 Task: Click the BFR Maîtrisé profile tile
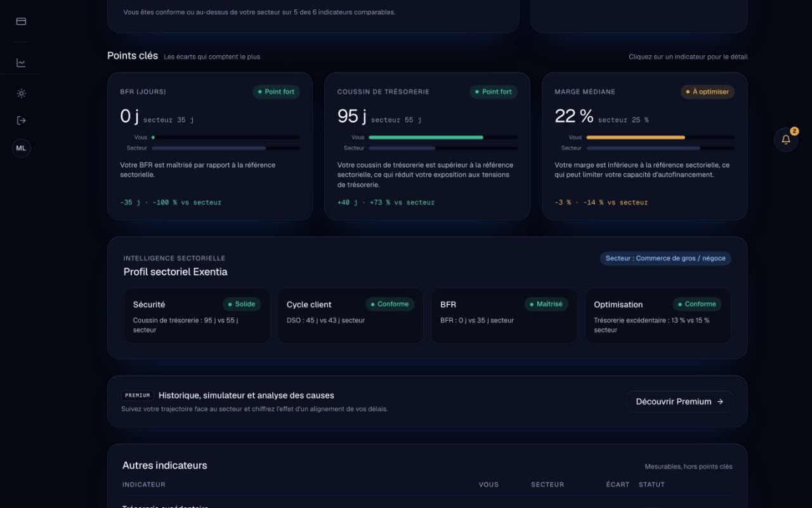[504, 316]
